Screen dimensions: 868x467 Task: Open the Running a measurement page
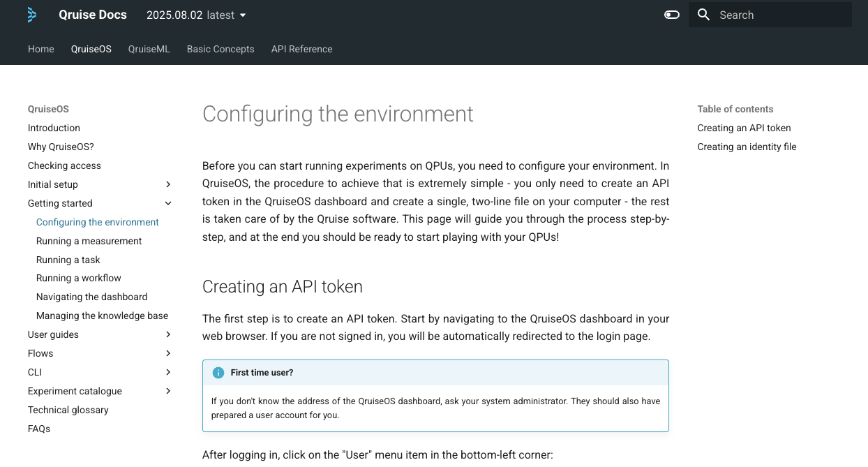(x=89, y=241)
